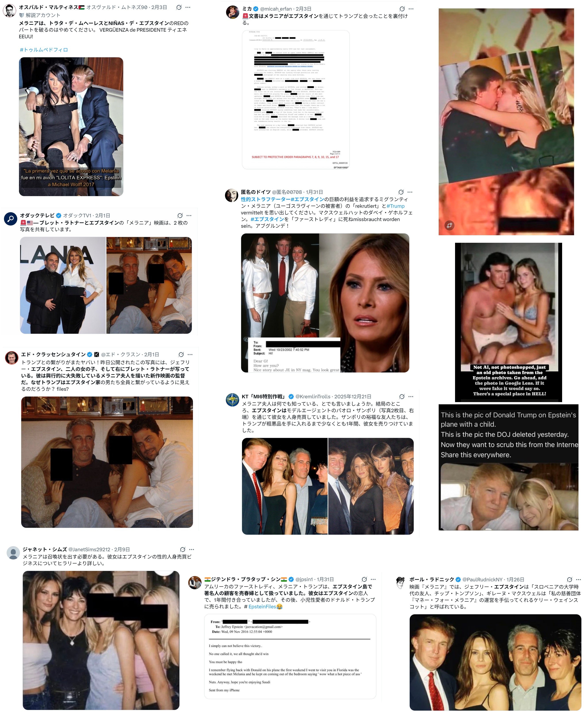The width and height of the screenshot is (588, 717).
Task: Open the @KremlinTrolls handle
Action: tap(313, 396)
